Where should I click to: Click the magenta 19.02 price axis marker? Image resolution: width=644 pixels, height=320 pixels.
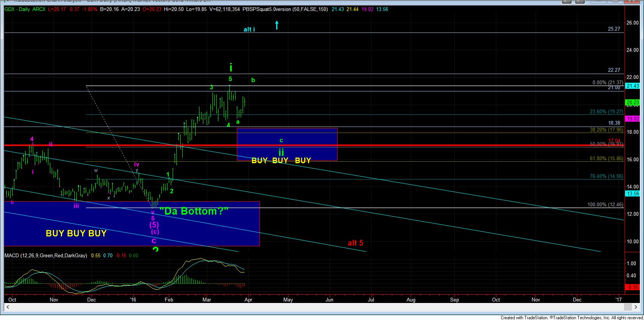[632, 119]
